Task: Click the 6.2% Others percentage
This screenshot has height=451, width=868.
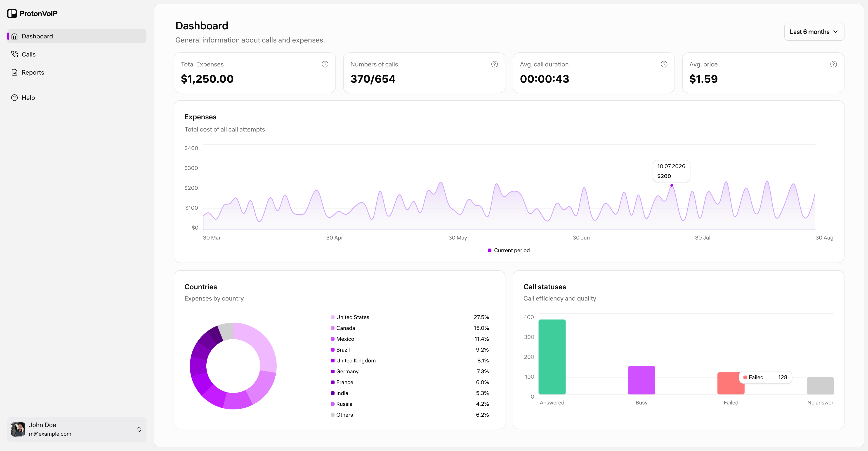Action: click(x=482, y=415)
